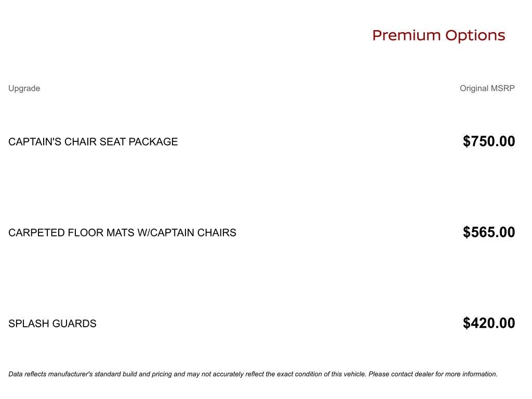Select Carpeted Floor Mats W/Captain Chairs label
Screen dimensions: 532x399
pos(122,233)
